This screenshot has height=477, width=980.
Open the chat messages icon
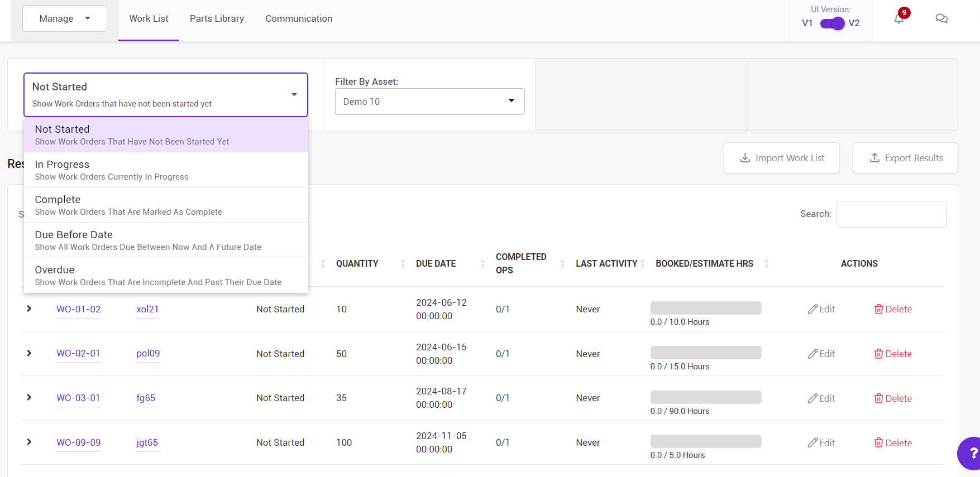click(x=941, y=19)
